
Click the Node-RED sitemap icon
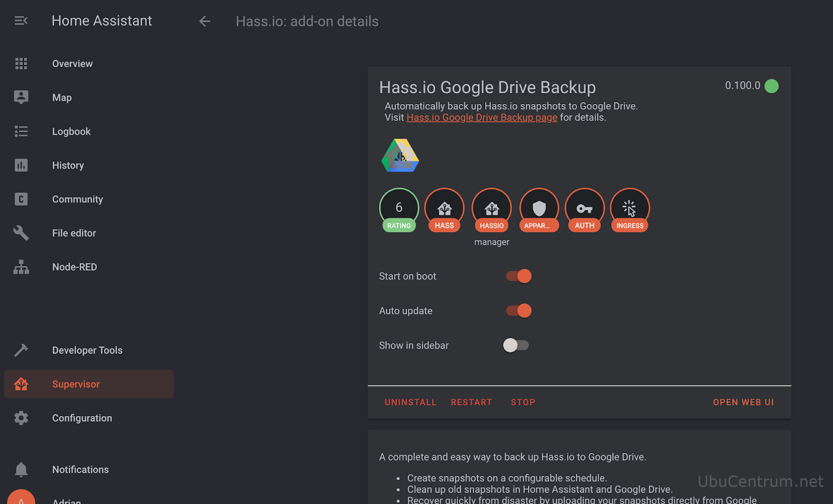[21, 267]
